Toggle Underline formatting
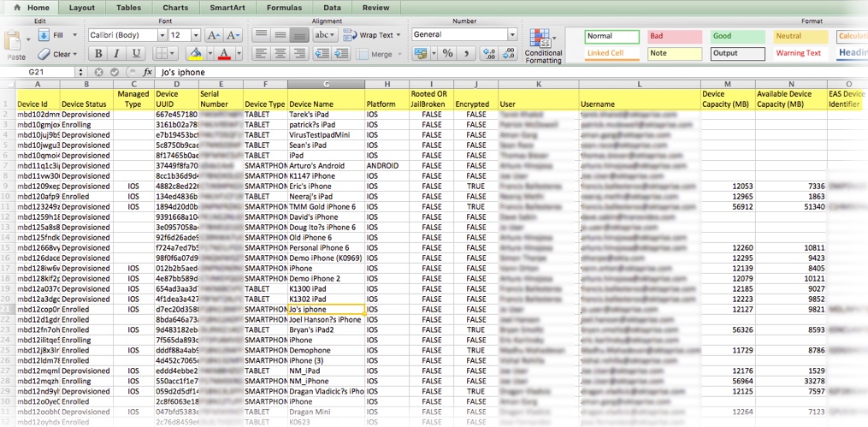The width and height of the screenshot is (868, 427). (138, 54)
